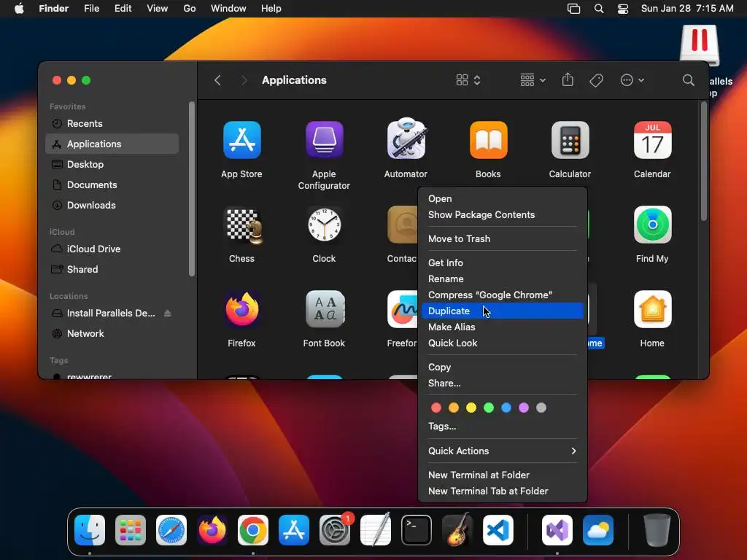Screen dimensions: 747x560
Task: Open the Apple menu
Action: click(19, 9)
